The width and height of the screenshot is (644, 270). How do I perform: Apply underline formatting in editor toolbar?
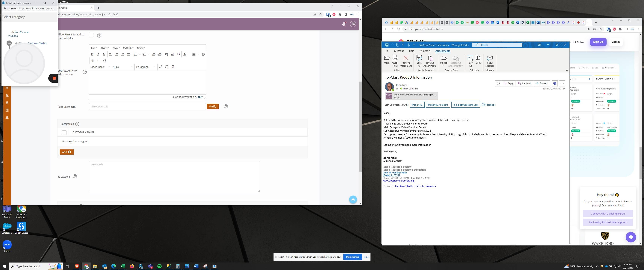tap(104, 54)
